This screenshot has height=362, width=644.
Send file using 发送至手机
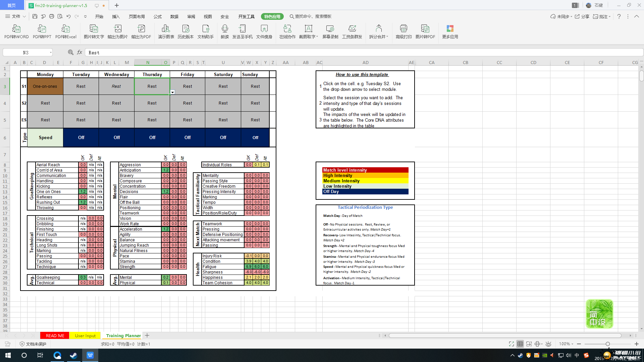(243, 32)
